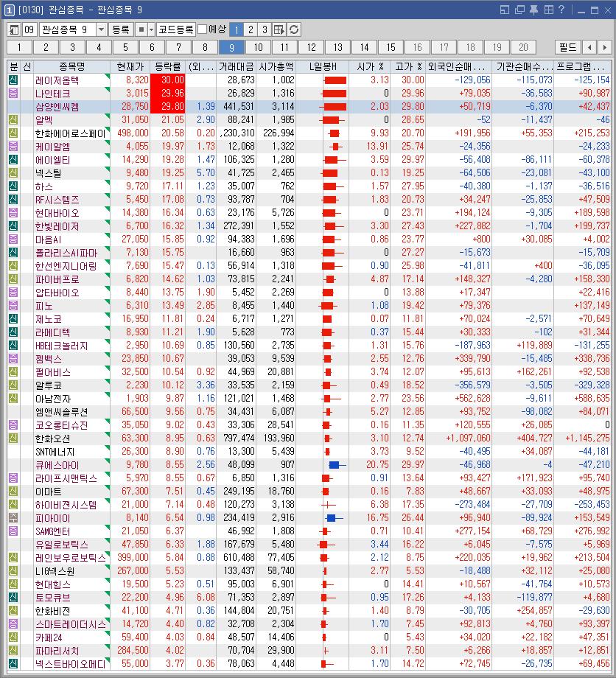Click the badge icon in 피아이이 row
The height and width of the screenshot is (678, 616).
click(13, 517)
